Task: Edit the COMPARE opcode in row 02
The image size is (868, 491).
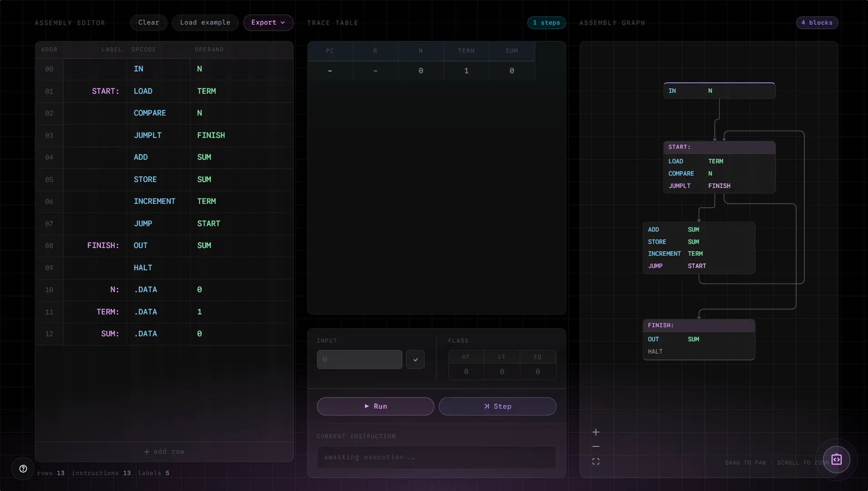Action: click(150, 113)
